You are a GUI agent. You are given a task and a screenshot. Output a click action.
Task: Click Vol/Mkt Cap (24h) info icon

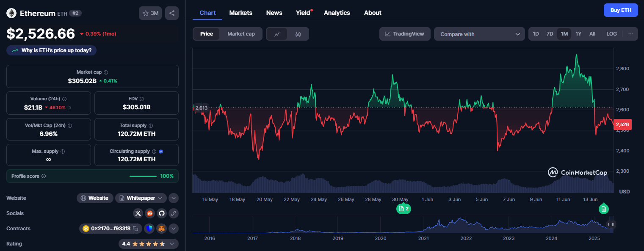pos(70,126)
